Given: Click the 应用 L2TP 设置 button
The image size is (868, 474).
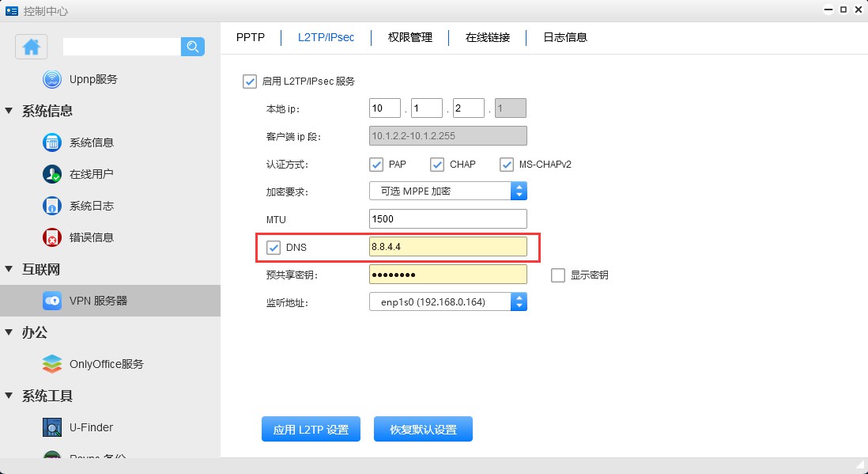Looking at the screenshot, I should click(x=311, y=430).
